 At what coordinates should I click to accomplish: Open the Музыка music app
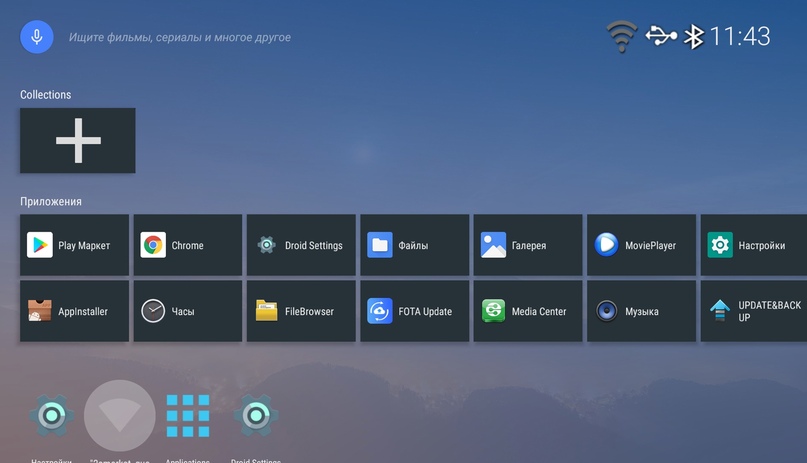(641, 311)
